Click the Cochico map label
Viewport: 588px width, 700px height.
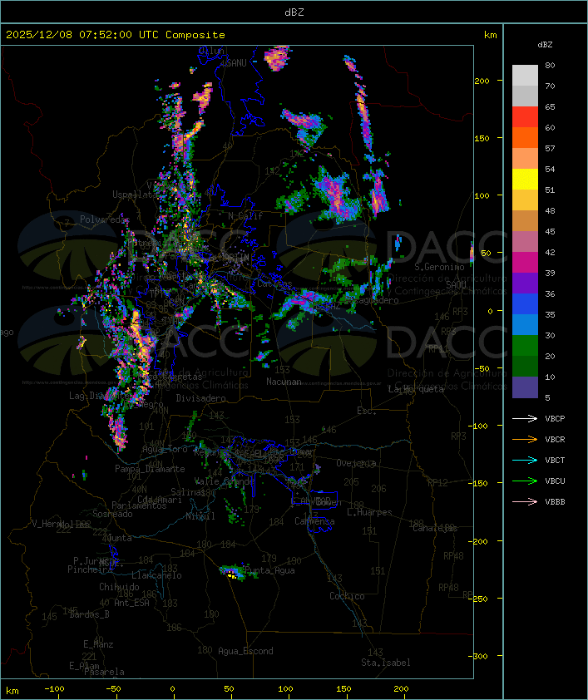(347, 596)
